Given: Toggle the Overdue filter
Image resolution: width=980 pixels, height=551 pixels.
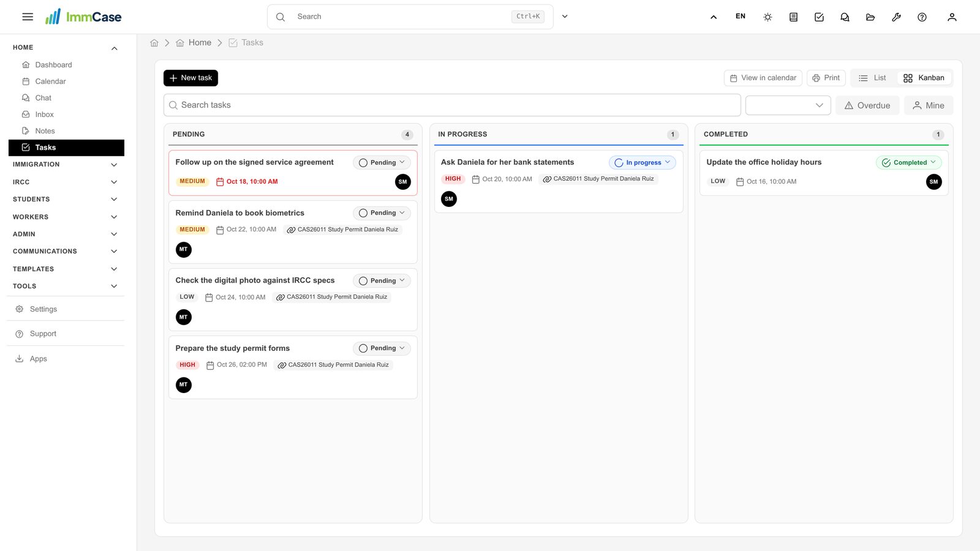Looking at the screenshot, I should point(867,105).
